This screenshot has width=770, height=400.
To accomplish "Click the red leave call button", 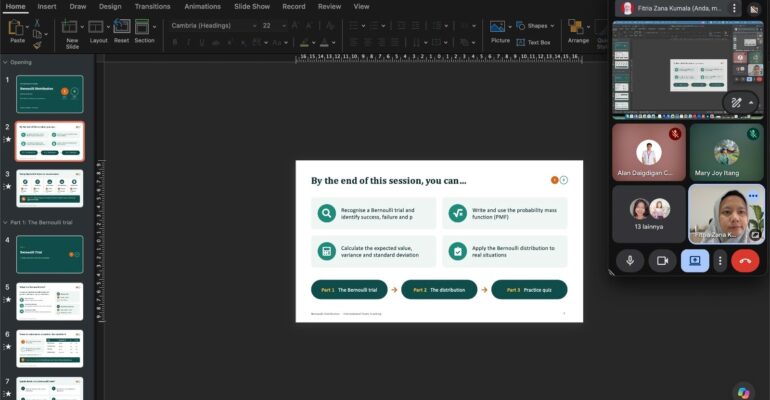I will (745, 261).
